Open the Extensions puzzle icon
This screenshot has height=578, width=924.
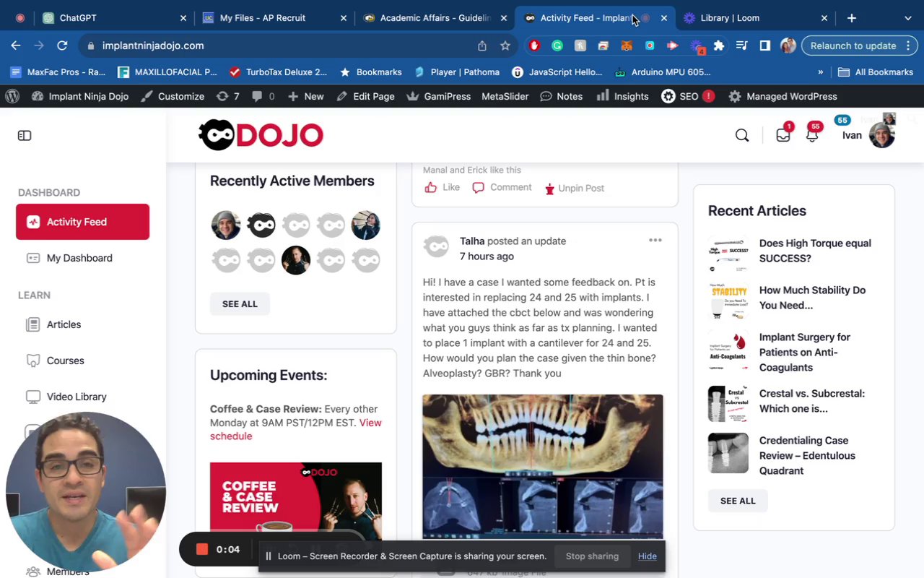[x=718, y=46]
